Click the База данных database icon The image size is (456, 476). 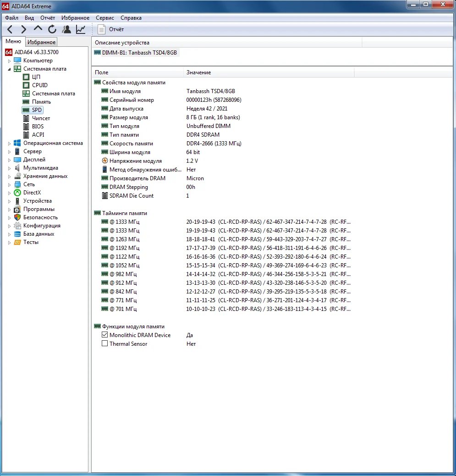pyautogui.click(x=17, y=234)
